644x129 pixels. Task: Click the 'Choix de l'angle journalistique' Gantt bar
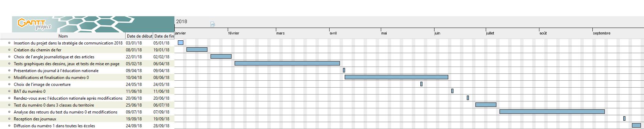(x=221, y=56)
